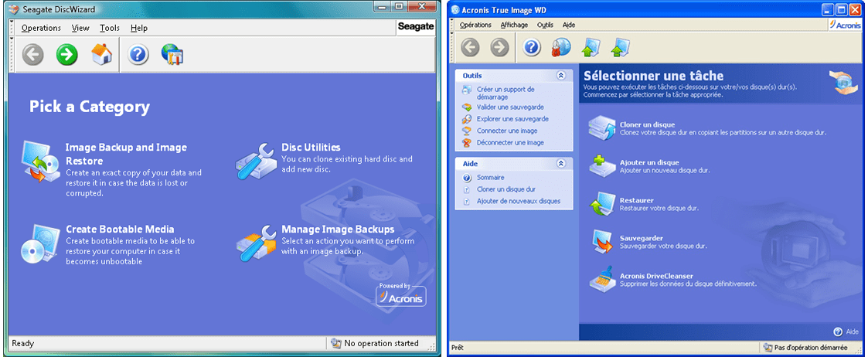The width and height of the screenshot is (868, 357).
Task: Open Cloner un disque dur help link
Action: (x=506, y=189)
